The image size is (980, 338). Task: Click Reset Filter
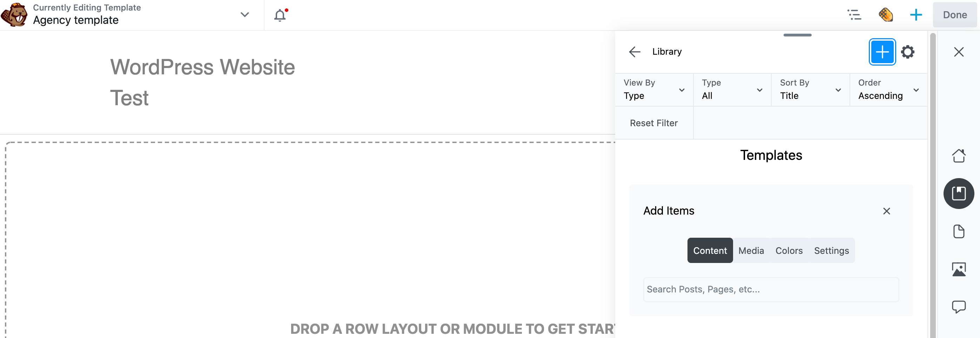(x=653, y=123)
